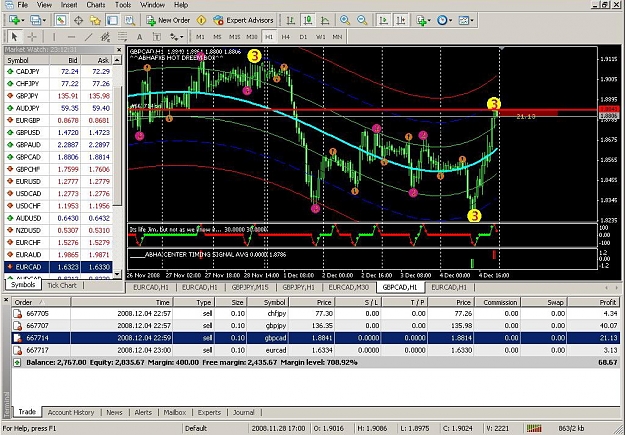Click the Market Watch scrollbar thumb
This screenshot has height=435, width=625.
(x=117, y=146)
